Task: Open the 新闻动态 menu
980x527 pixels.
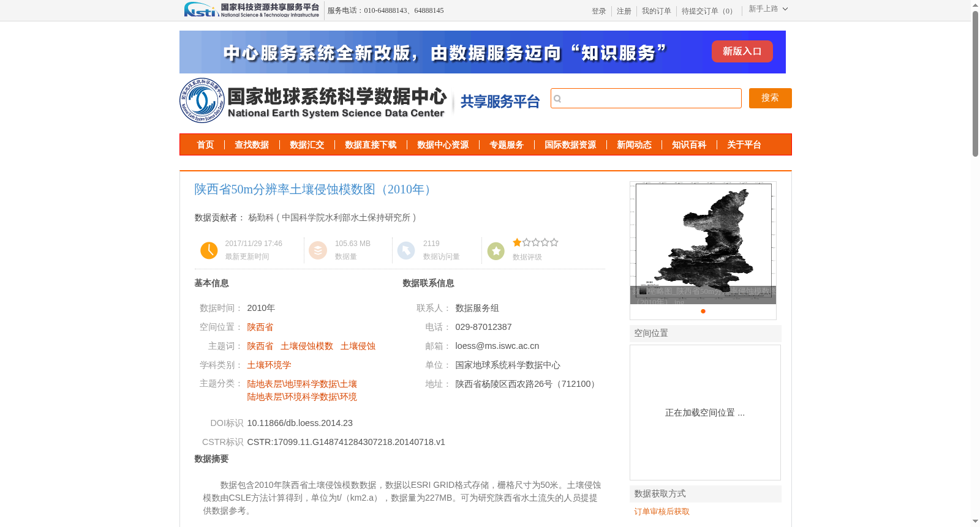Action: (x=634, y=145)
